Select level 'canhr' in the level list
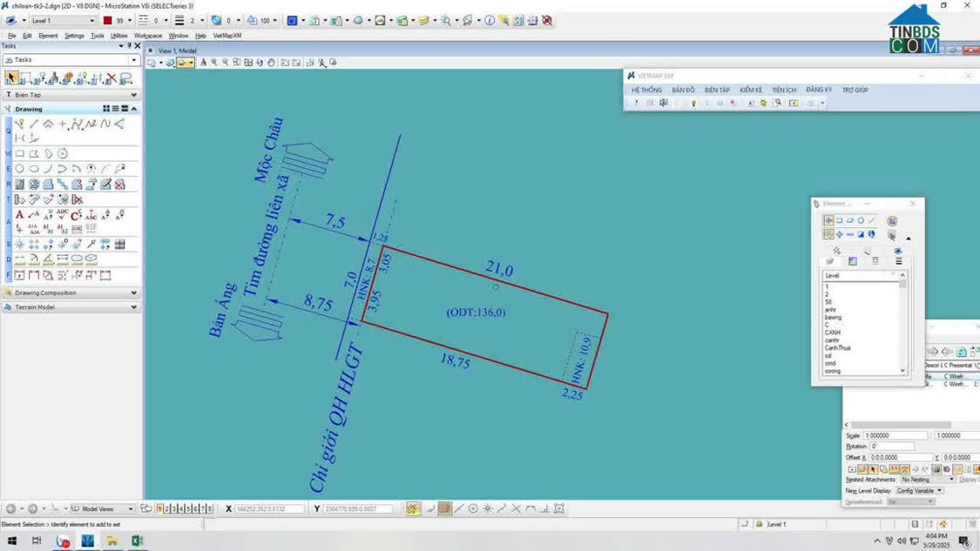Image resolution: width=980 pixels, height=551 pixels. 832,340
